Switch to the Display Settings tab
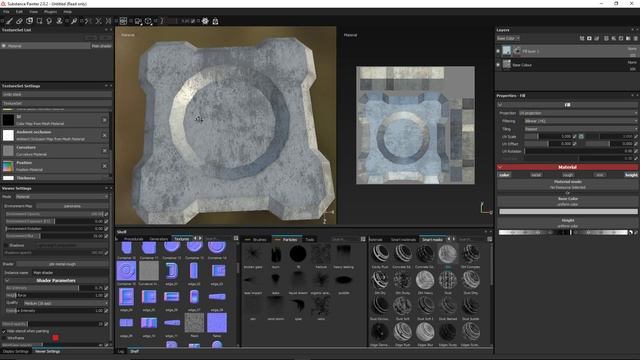 16,351
